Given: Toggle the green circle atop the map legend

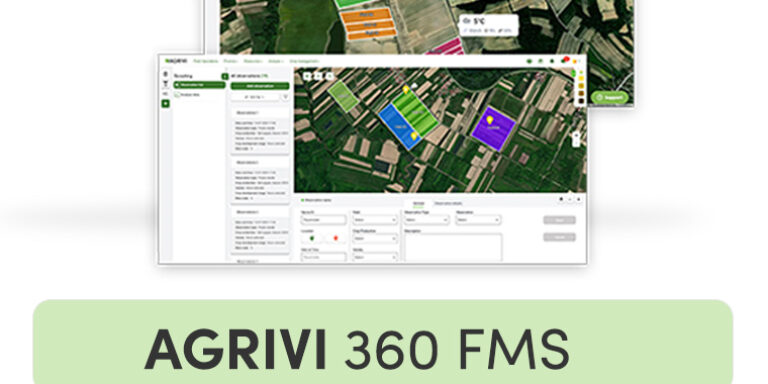Looking at the screenshot, I should (x=575, y=73).
